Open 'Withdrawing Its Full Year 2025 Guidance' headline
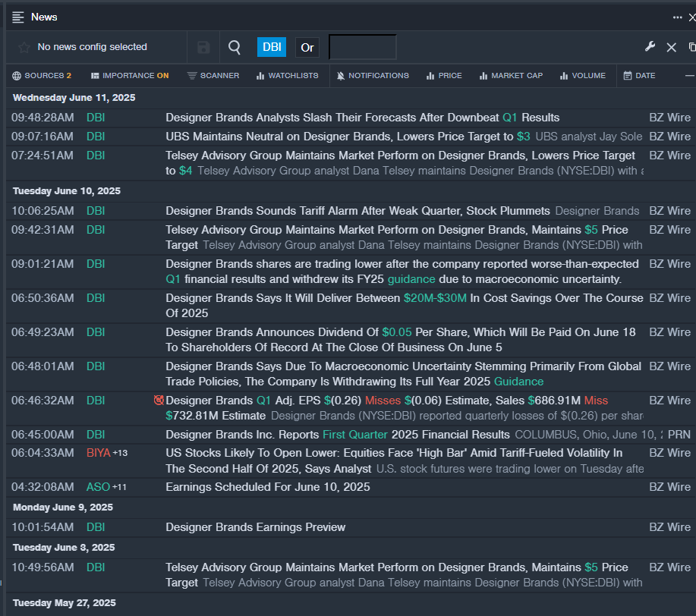This screenshot has width=696, height=616. [x=404, y=374]
